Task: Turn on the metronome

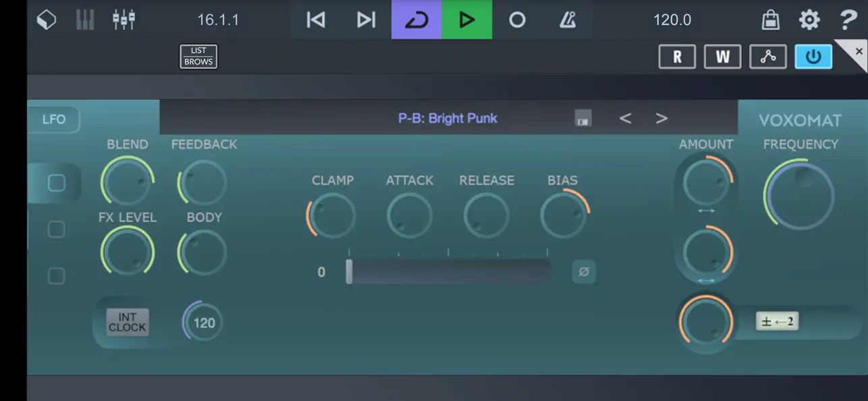Action: pos(568,20)
